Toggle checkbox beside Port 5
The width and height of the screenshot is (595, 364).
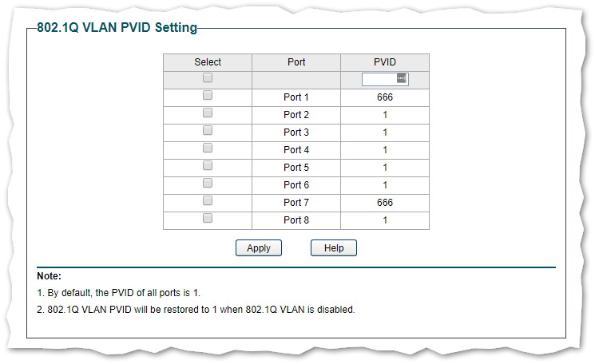point(208,166)
